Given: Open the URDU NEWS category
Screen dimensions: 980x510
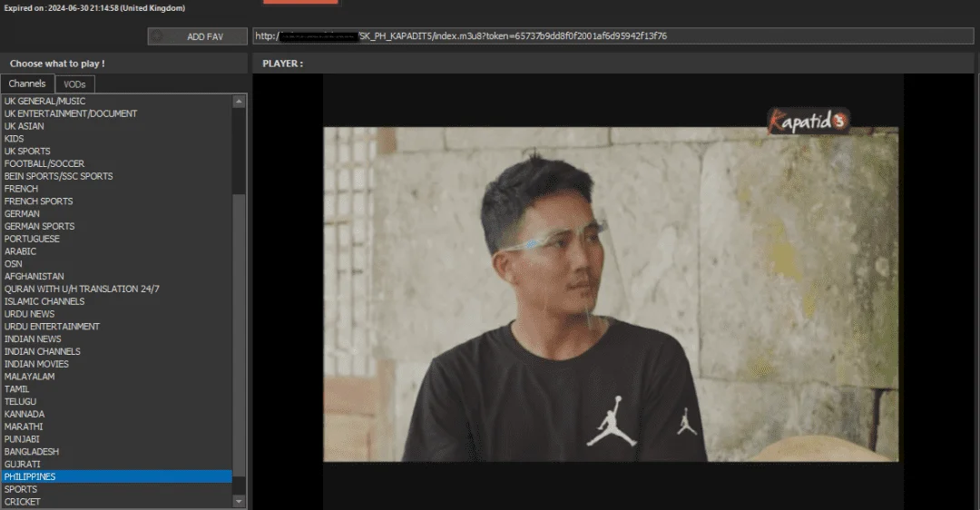Looking at the screenshot, I should [116, 314].
